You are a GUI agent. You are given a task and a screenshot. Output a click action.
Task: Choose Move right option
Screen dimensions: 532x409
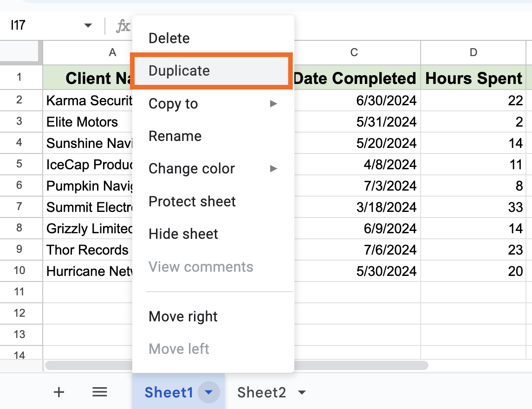(x=213, y=317)
